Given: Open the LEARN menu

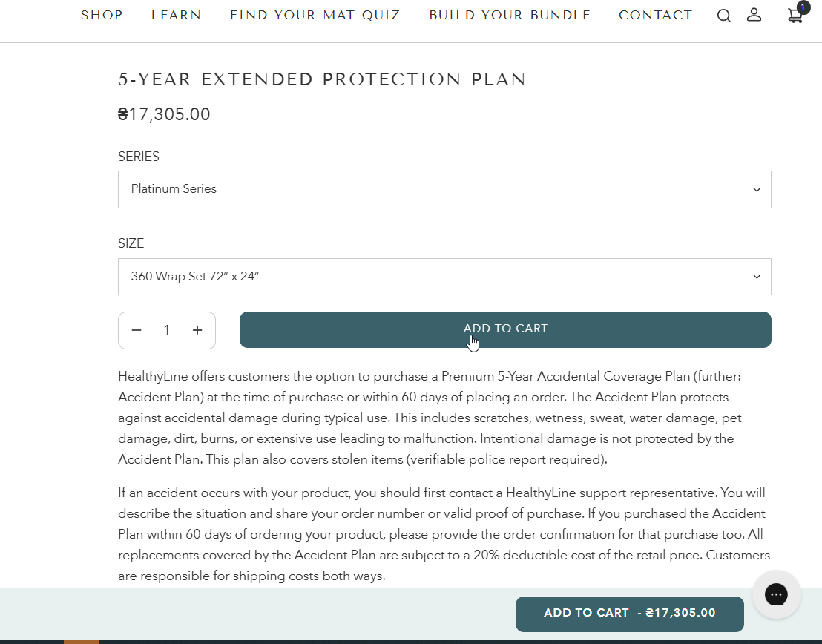Looking at the screenshot, I should coord(176,15).
